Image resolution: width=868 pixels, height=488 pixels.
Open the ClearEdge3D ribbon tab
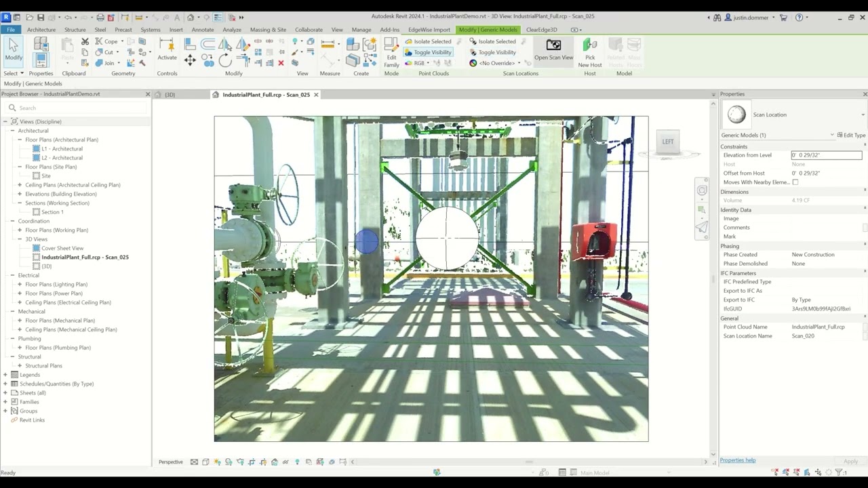[x=542, y=30]
